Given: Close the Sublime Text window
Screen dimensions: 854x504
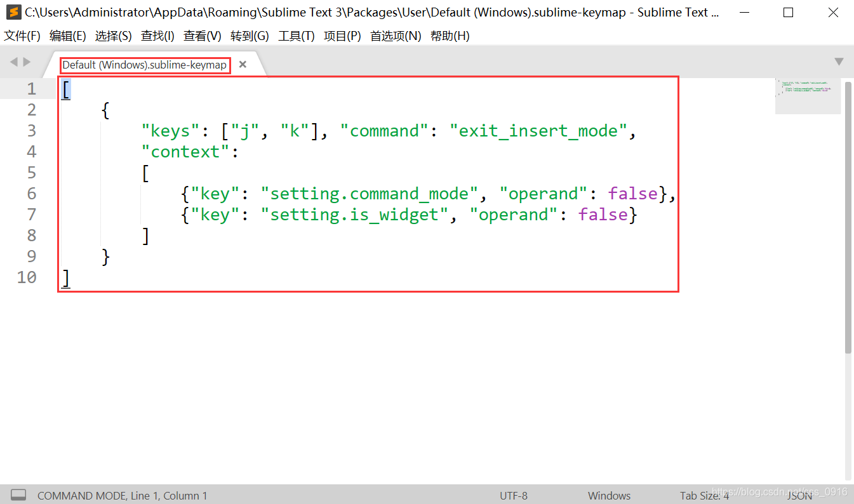Looking at the screenshot, I should [832, 12].
